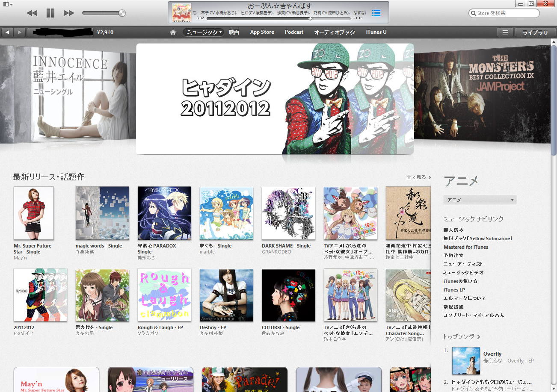
Task: Go to the Store home icon
Action: click(173, 32)
